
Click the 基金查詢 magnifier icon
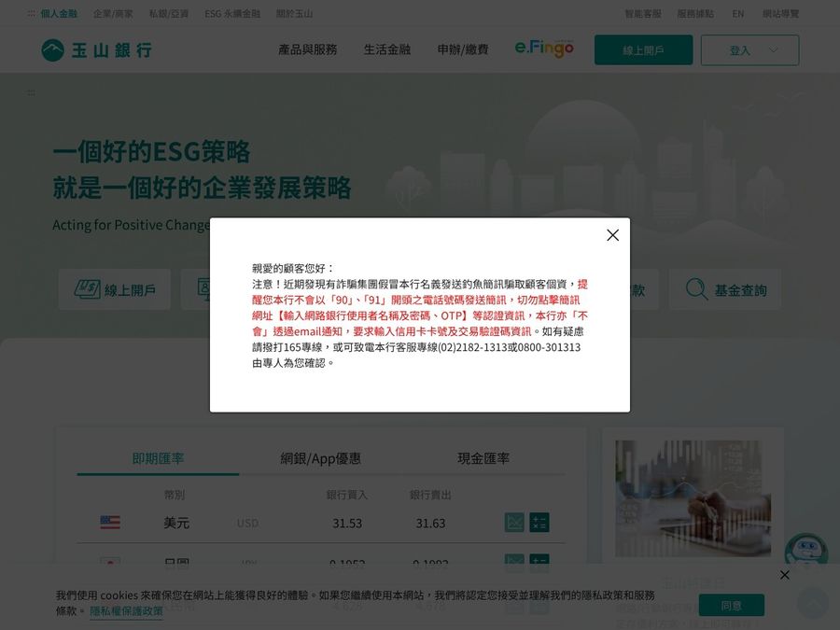(x=696, y=289)
